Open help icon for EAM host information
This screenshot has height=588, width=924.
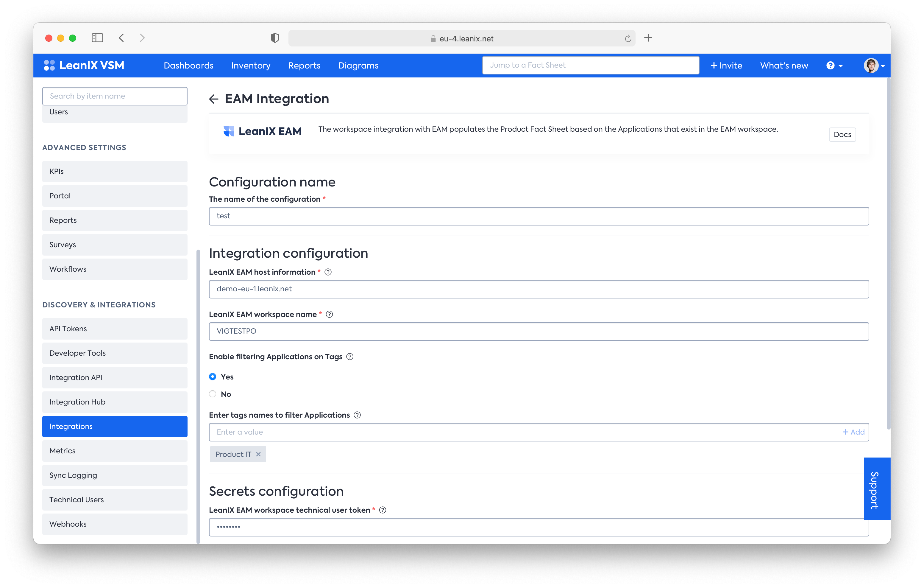[328, 272]
